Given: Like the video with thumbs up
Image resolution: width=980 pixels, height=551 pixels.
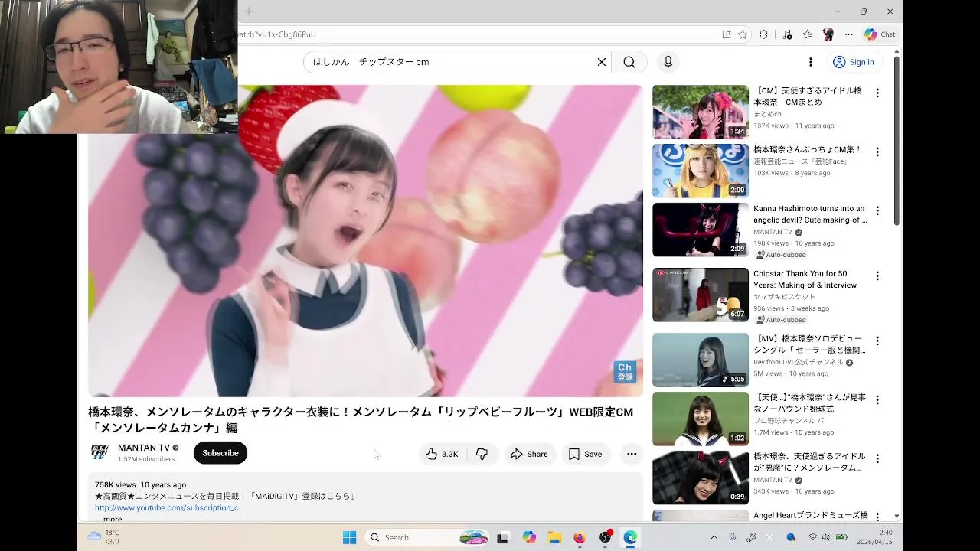Looking at the screenshot, I should pyautogui.click(x=442, y=454).
